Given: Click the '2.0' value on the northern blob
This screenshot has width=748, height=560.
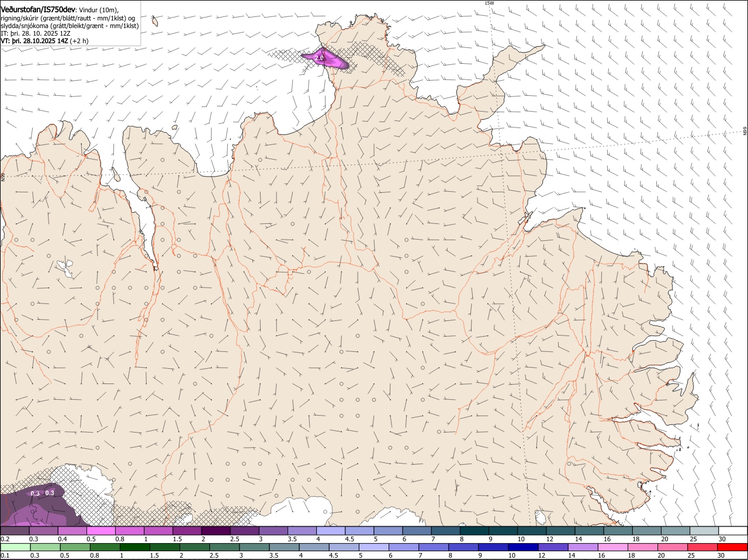Looking at the screenshot, I should (x=320, y=58).
